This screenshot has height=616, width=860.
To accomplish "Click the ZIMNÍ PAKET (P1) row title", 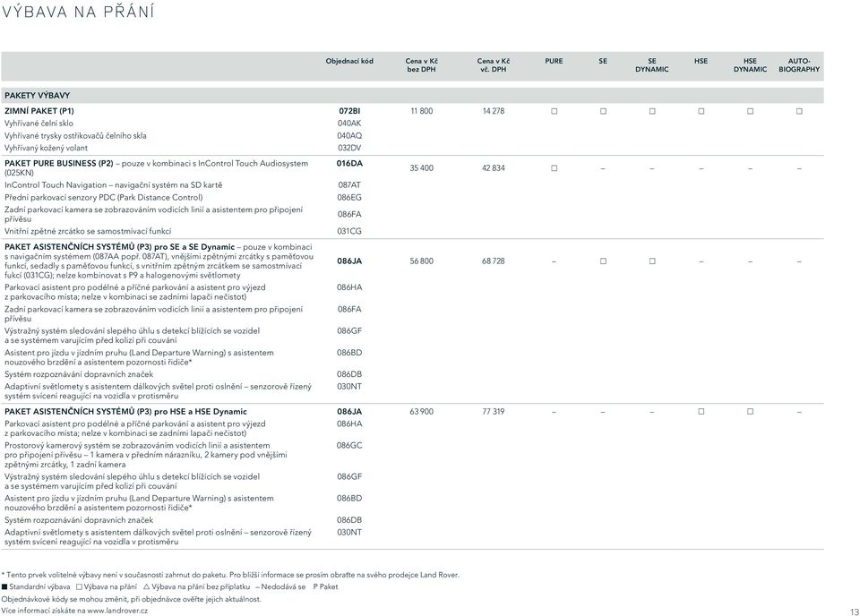I will coord(39,111).
